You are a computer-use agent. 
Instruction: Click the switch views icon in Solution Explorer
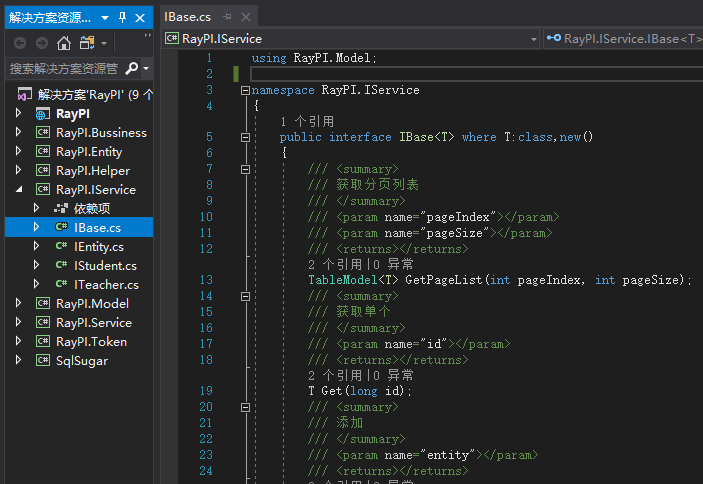(x=87, y=43)
